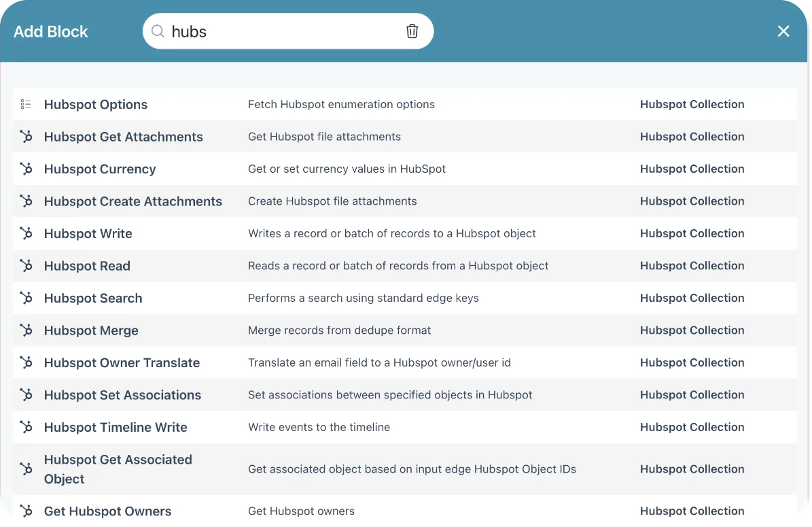
Task: Click the magnifier search icon
Action: click(x=158, y=31)
